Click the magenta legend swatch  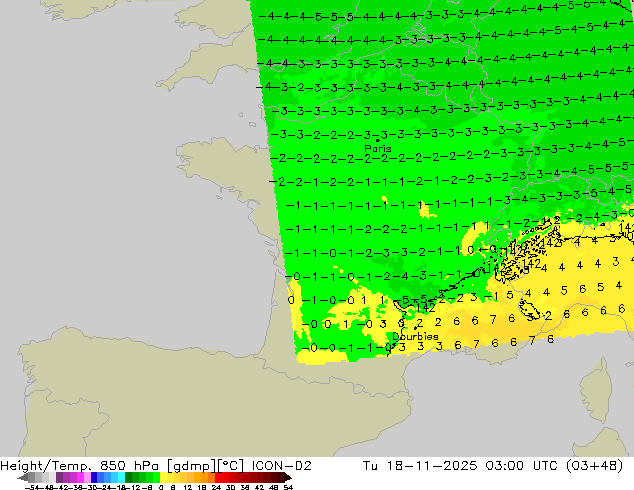(x=80, y=478)
